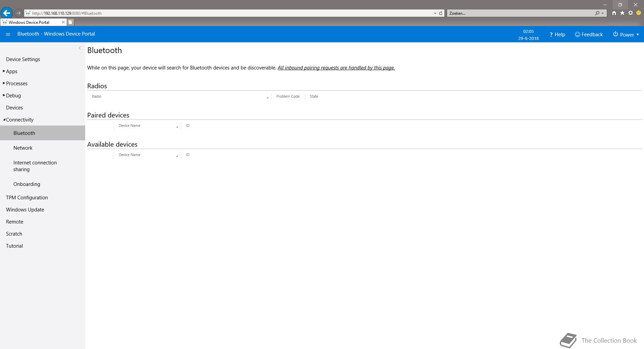Open the Onboarding page
This screenshot has height=349, width=644.
tap(27, 184)
